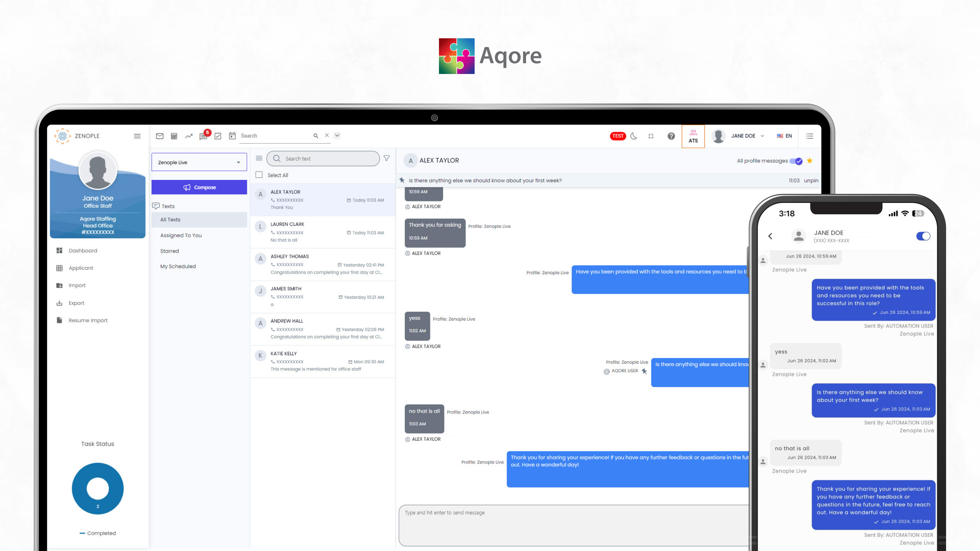Image resolution: width=980 pixels, height=551 pixels.
Task: Switch to dark mode with moon icon
Action: tap(633, 136)
